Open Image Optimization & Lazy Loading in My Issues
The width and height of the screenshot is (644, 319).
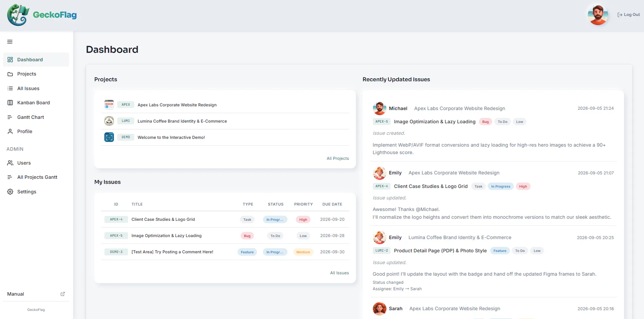166,236
